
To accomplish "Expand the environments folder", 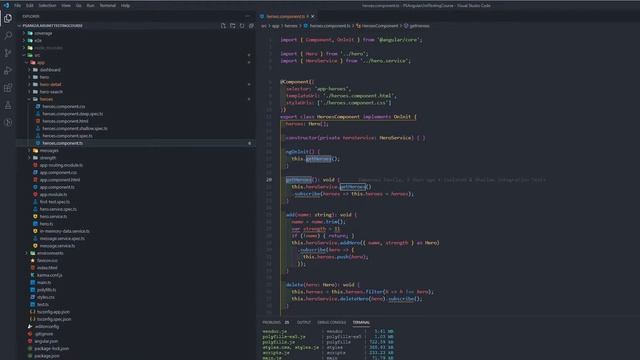I will pos(50,253).
